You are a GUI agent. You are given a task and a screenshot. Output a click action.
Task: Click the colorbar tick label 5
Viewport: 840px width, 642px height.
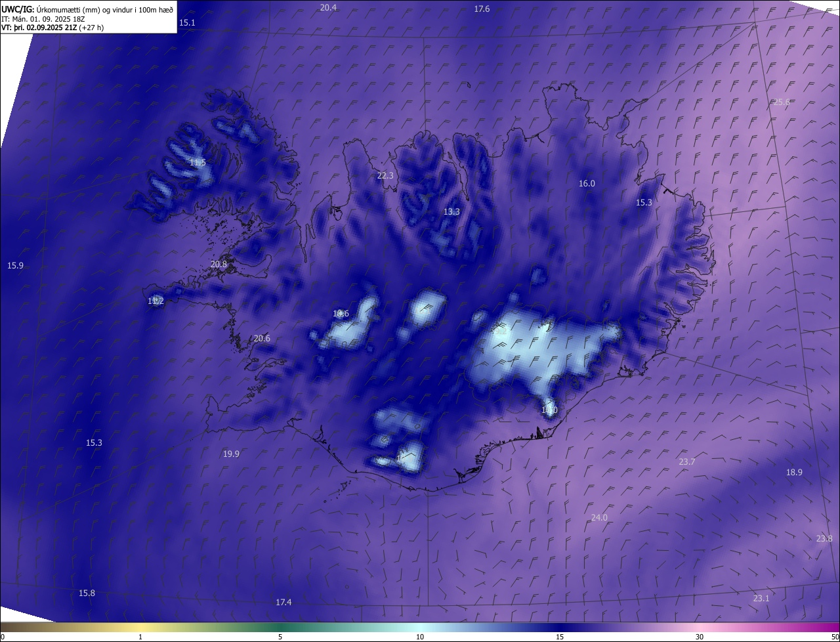[280, 637]
